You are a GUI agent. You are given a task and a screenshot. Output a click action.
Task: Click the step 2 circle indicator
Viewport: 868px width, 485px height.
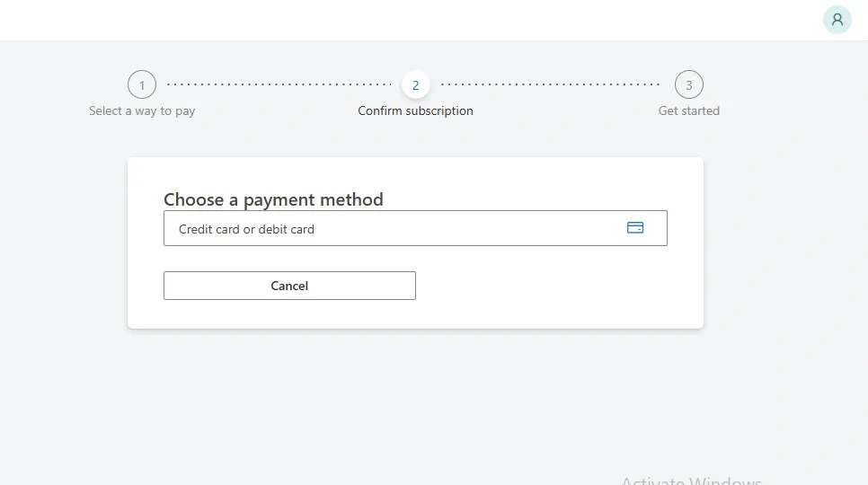(415, 84)
